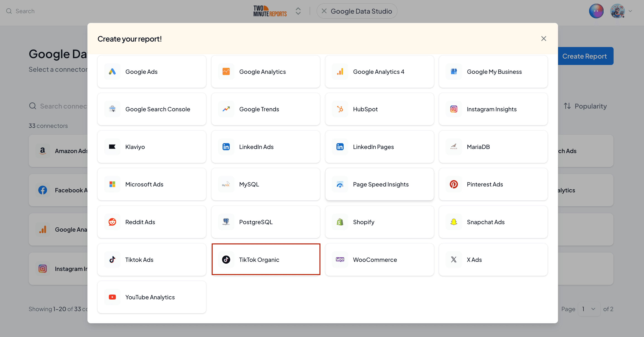Click the WooCommerce logo icon
The image size is (644, 337).
coord(340,260)
